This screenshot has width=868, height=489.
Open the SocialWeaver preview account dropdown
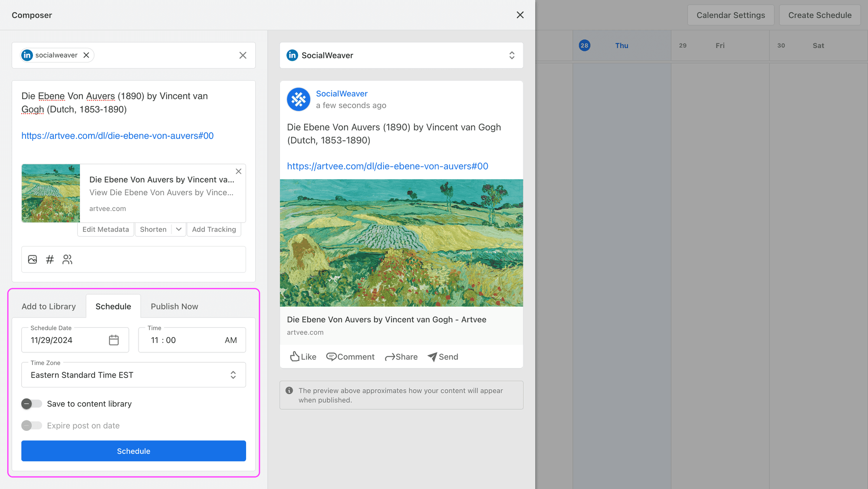(401, 55)
